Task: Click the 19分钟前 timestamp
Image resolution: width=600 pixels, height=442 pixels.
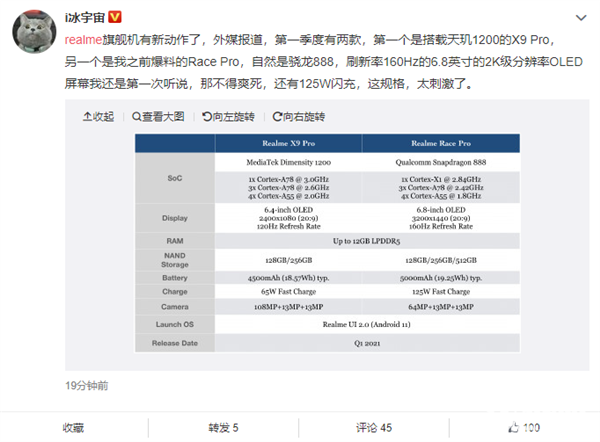Action: [x=87, y=385]
